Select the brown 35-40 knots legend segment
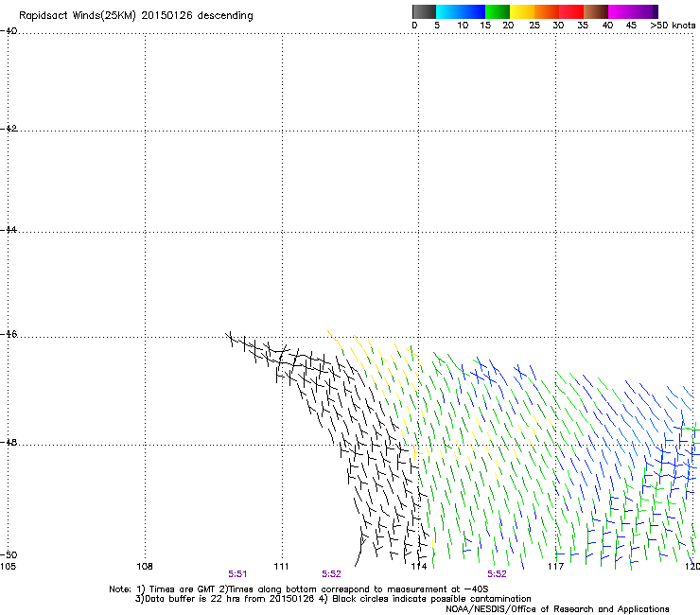 [x=596, y=11]
